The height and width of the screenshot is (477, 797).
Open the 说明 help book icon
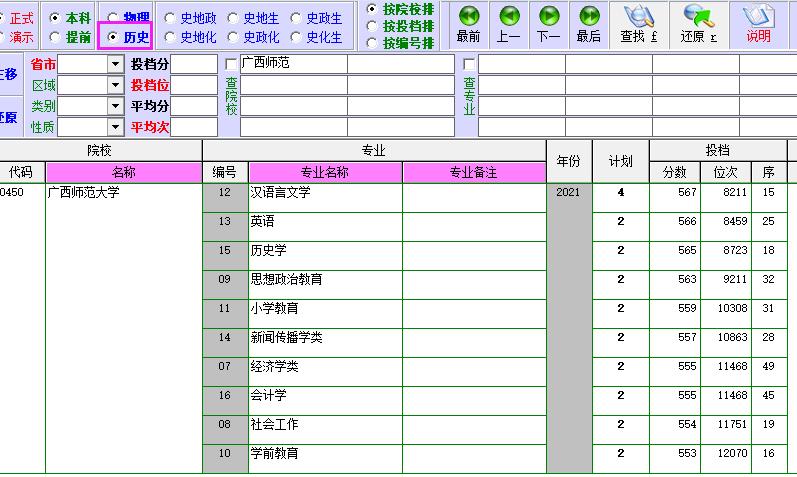tap(758, 23)
